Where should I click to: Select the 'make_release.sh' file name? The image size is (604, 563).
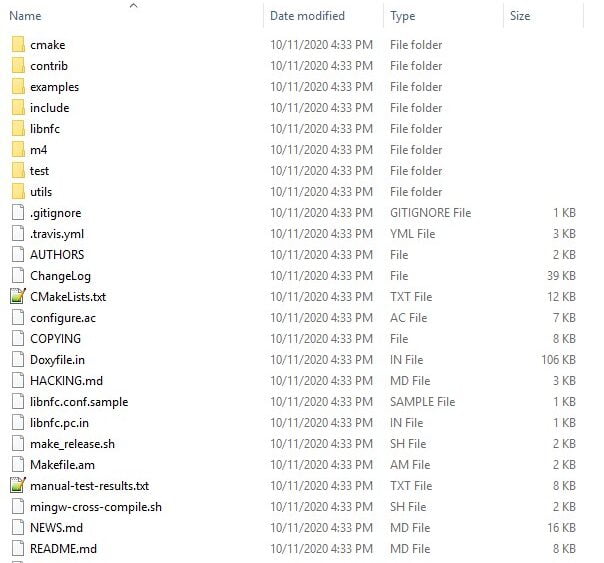72,444
